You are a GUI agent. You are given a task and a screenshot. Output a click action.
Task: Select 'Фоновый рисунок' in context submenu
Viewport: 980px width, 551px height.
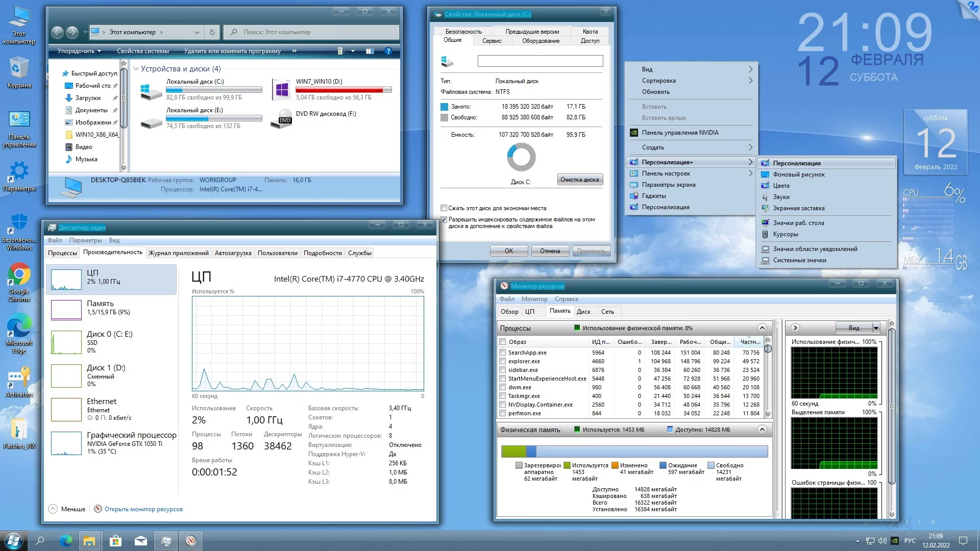(x=798, y=174)
